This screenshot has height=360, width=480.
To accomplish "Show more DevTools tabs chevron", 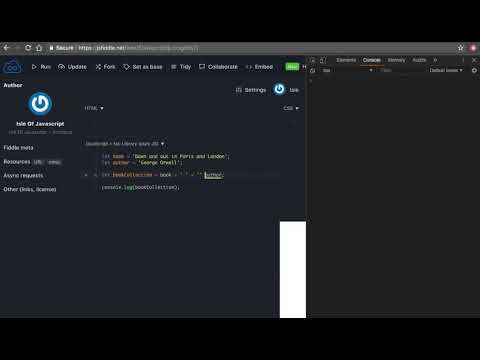I will pos(435,60).
